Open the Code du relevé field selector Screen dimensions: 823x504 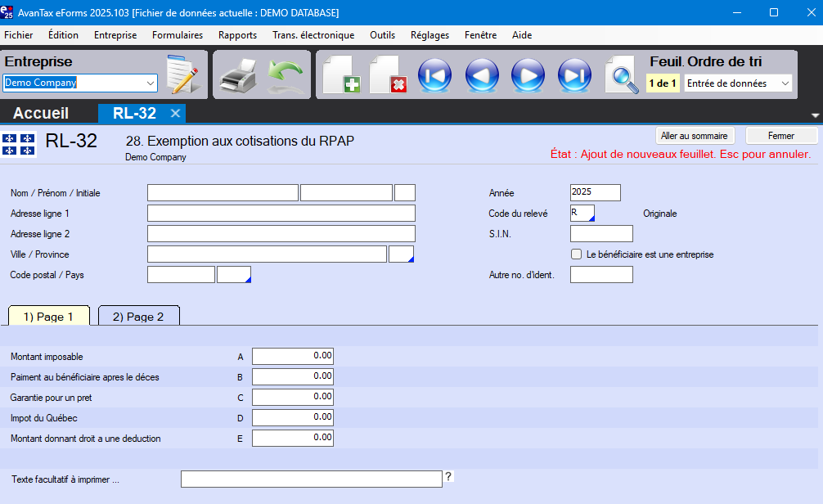tap(582, 214)
